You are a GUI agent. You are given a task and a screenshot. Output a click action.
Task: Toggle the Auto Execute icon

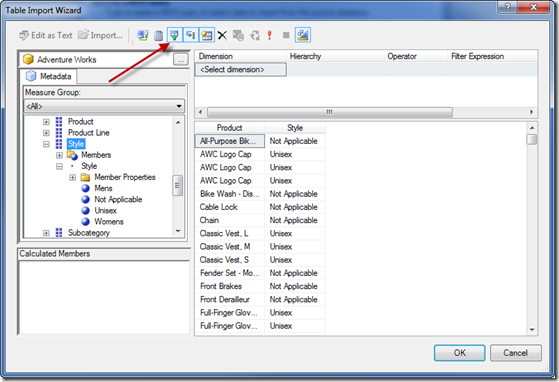tap(191, 35)
